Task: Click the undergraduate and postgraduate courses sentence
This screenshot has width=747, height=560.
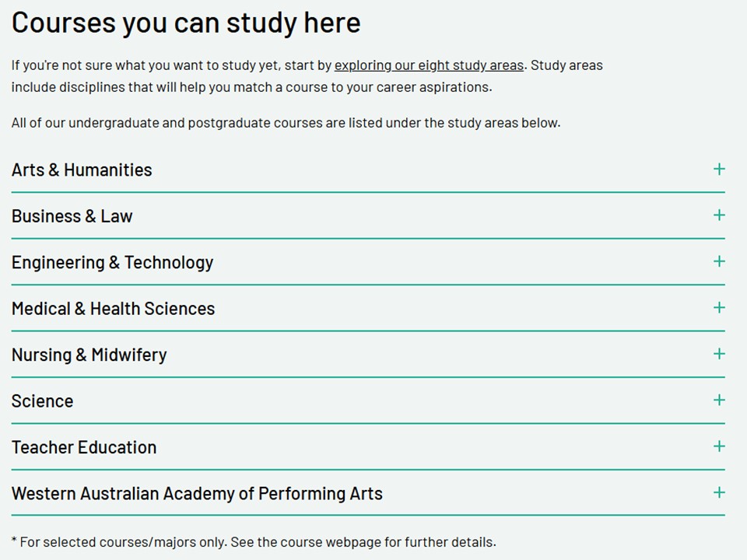Action: (x=286, y=122)
